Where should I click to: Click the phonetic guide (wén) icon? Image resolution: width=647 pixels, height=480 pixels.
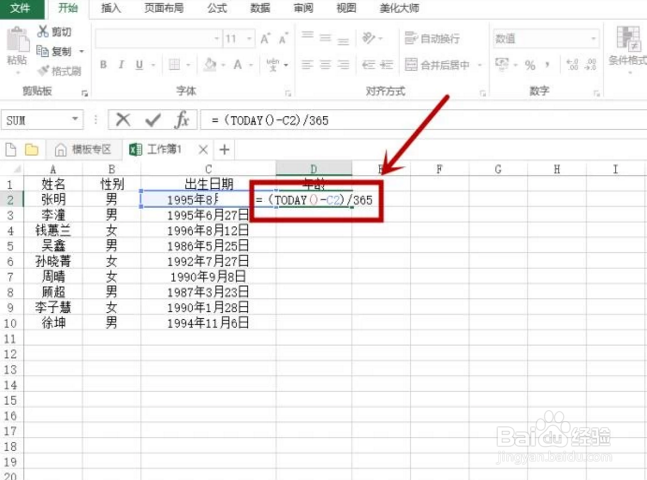[x=273, y=64]
